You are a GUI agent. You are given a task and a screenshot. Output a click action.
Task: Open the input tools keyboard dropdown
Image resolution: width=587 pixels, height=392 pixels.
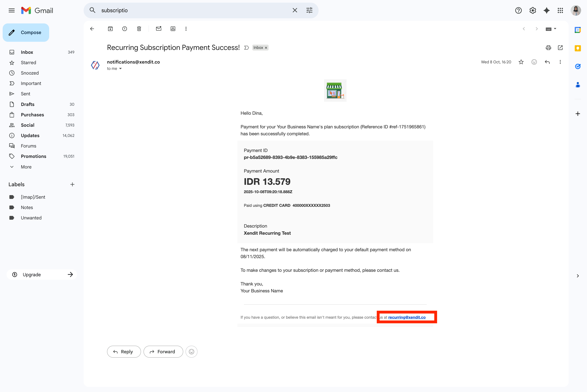(551, 29)
